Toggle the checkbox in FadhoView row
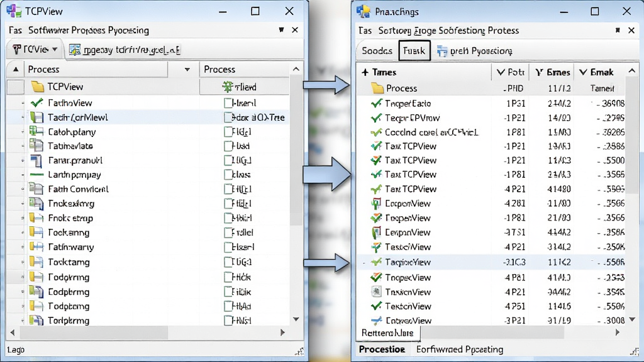 pos(228,103)
